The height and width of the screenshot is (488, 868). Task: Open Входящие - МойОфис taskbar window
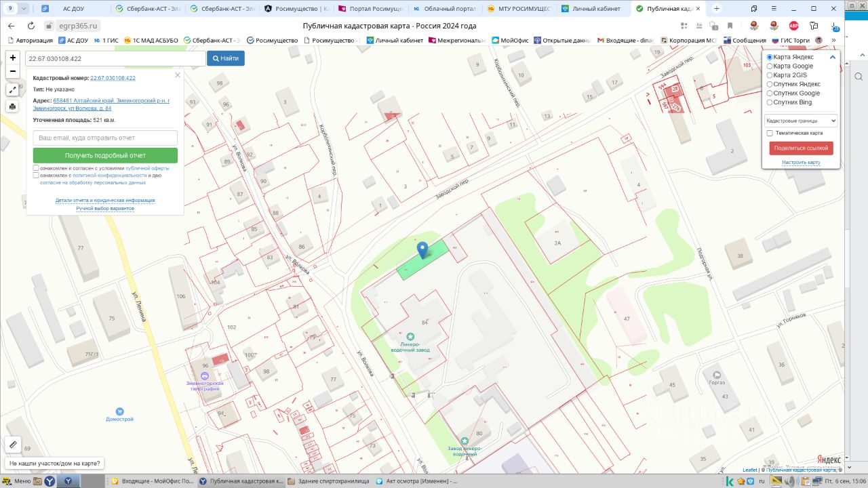153,481
